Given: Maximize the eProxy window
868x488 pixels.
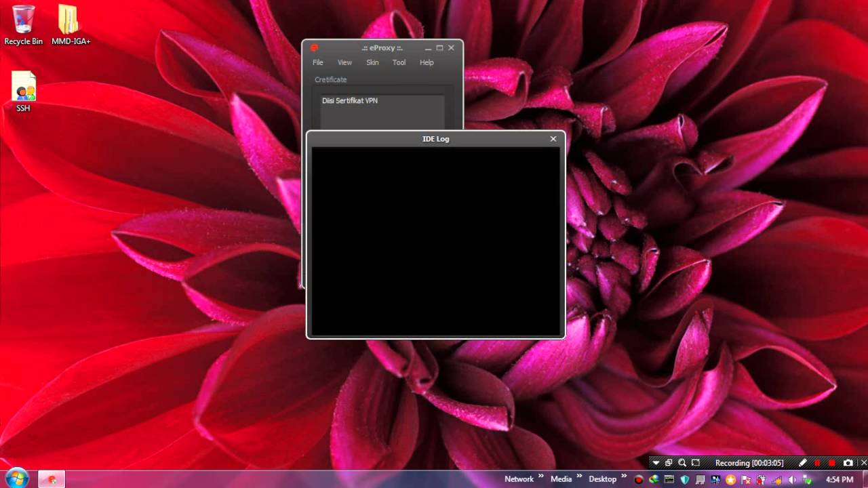Looking at the screenshot, I should (x=439, y=48).
